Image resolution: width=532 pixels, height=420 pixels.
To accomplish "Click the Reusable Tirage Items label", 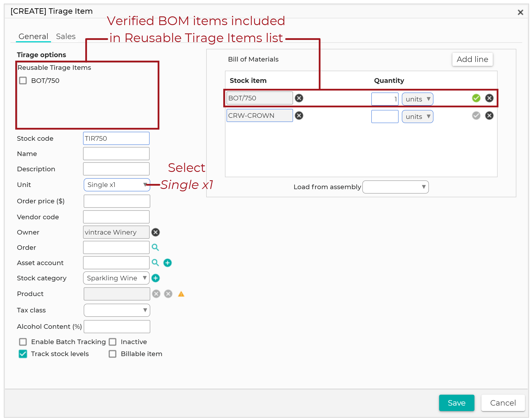I will coord(54,68).
